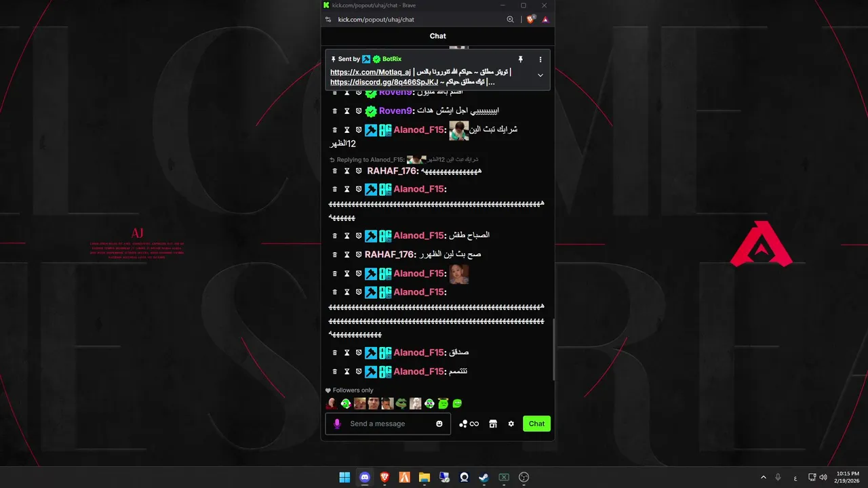The image size is (868, 488).
Task: Delete Alanod_F15's 'الصباح طفش' message
Action: pyautogui.click(x=334, y=236)
